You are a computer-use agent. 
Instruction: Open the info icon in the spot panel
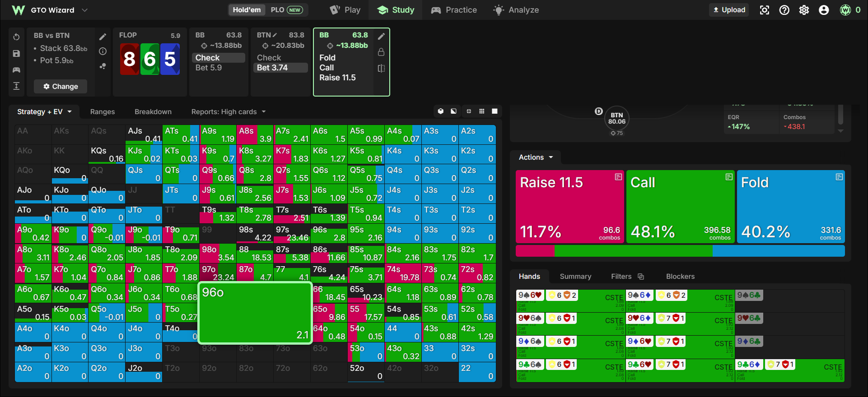pyautogui.click(x=103, y=51)
